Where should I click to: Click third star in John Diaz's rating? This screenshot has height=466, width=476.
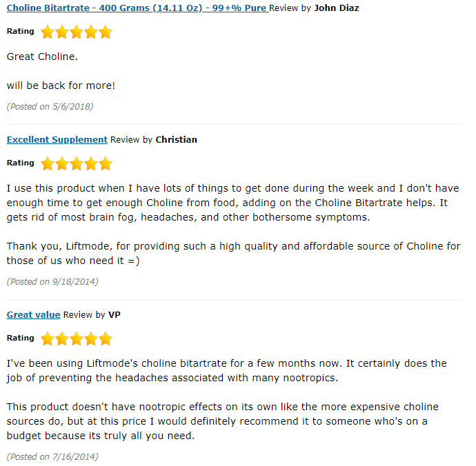(77, 32)
